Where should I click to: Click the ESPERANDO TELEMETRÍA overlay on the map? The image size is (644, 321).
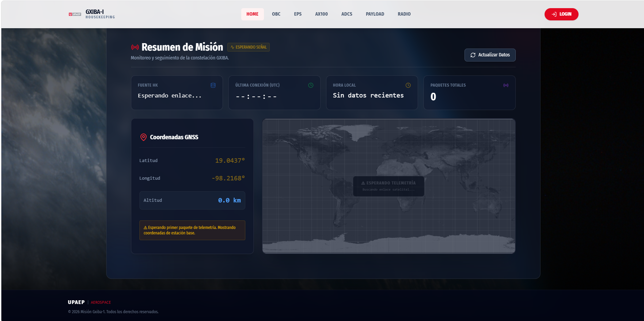coord(388,185)
